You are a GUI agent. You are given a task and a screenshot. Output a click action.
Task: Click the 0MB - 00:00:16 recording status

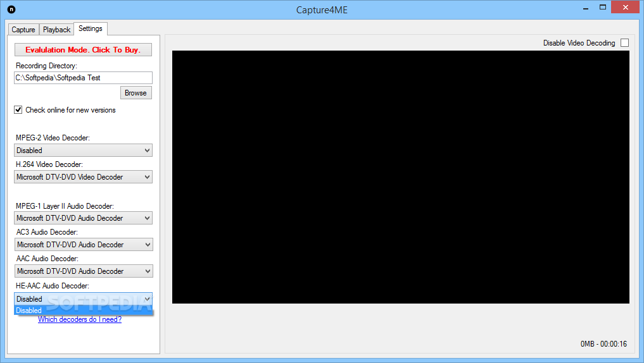(603, 344)
